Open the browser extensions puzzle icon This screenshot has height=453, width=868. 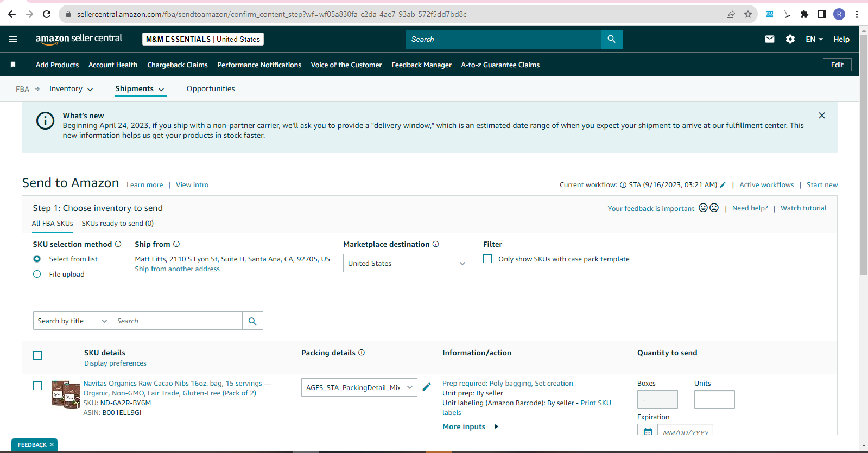coord(804,14)
